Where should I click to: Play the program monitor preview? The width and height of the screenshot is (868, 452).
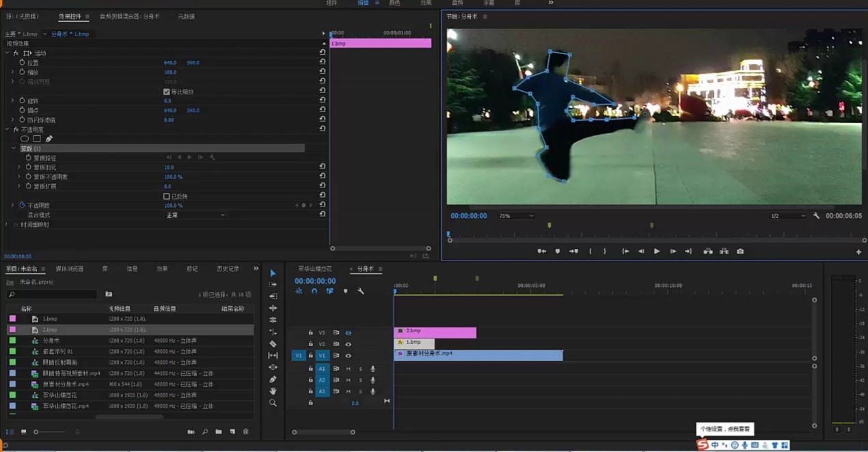pyautogui.click(x=657, y=251)
